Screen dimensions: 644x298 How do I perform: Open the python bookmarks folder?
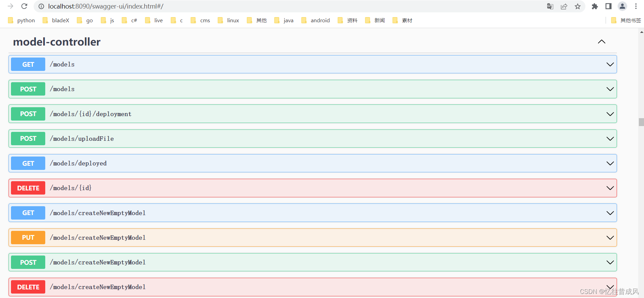click(x=21, y=20)
